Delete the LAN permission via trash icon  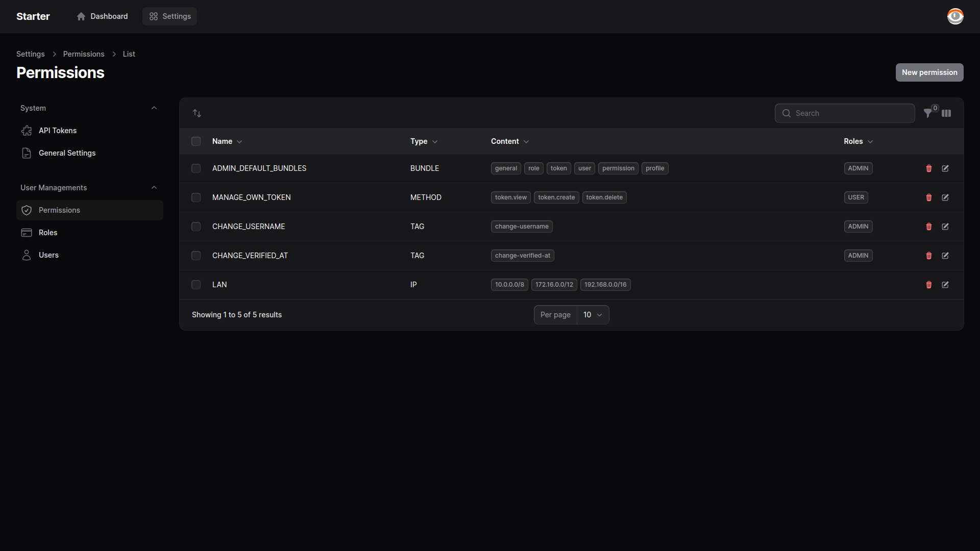(x=929, y=285)
